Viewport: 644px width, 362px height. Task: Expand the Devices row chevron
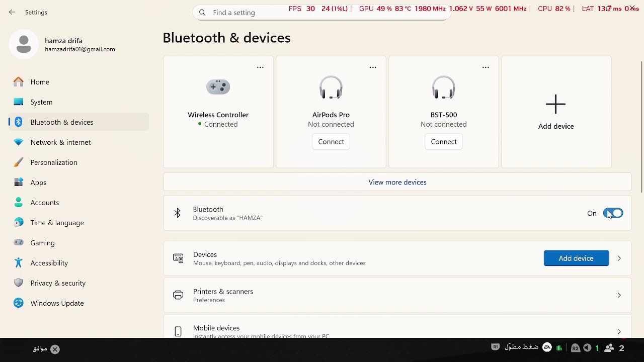619,258
